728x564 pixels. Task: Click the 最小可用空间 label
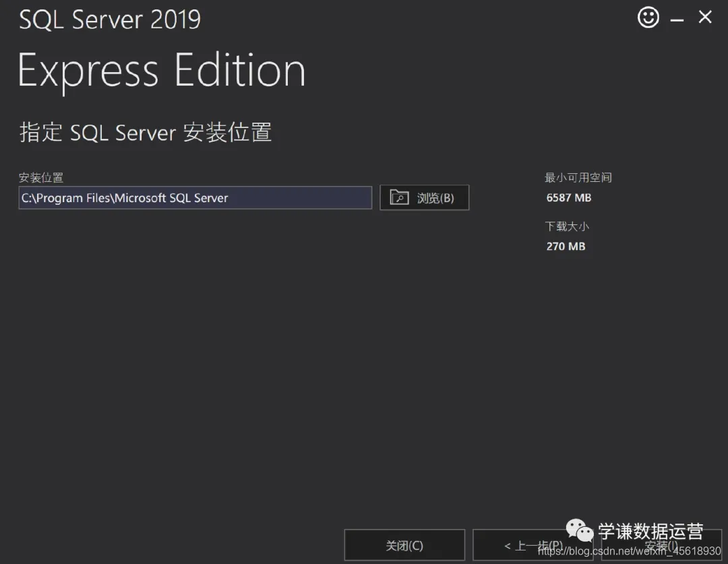[578, 177]
